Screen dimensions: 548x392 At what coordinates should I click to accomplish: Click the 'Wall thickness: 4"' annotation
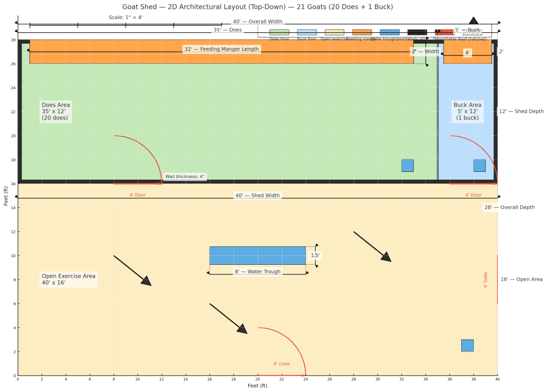185,177
